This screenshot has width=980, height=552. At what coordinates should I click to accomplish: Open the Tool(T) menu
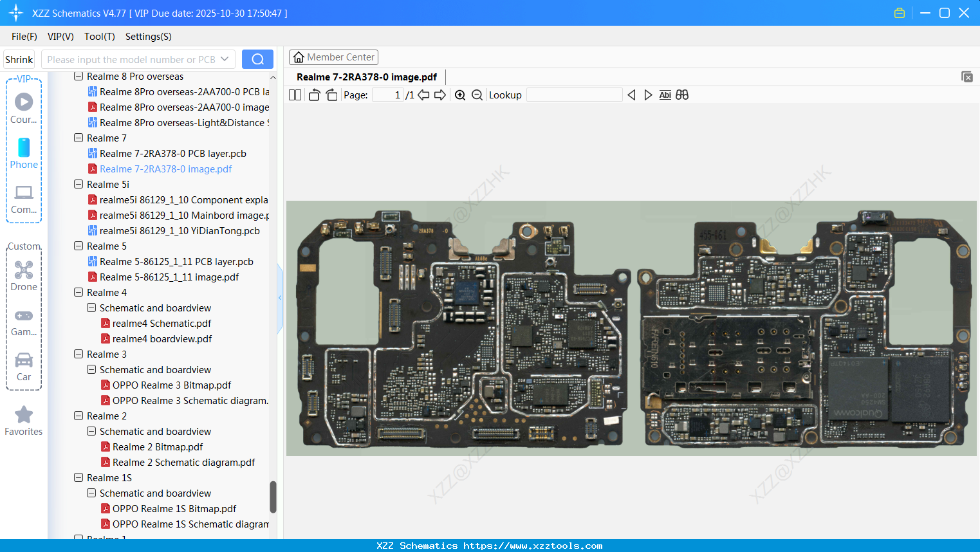pyautogui.click(x=99, y=37)
